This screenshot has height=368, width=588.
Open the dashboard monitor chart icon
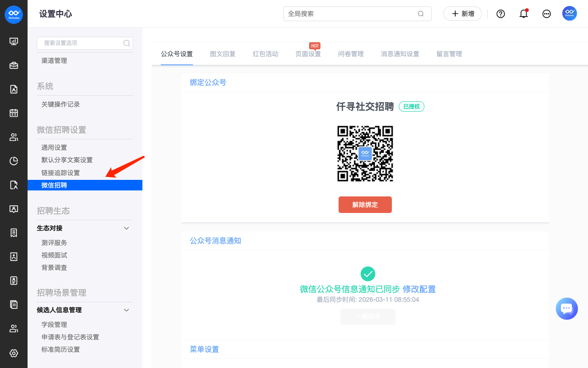[x=14, y=41]
